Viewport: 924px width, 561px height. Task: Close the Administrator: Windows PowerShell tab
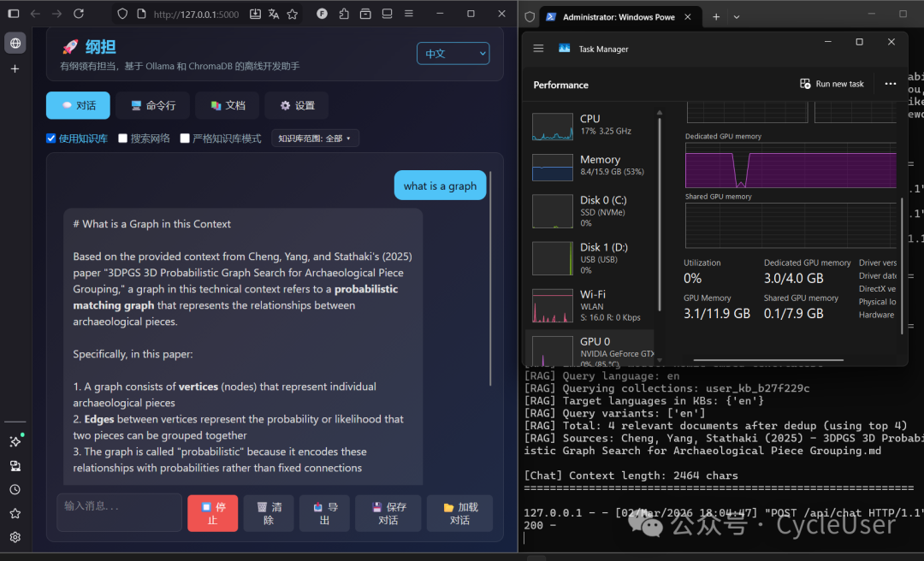[688, 16]
